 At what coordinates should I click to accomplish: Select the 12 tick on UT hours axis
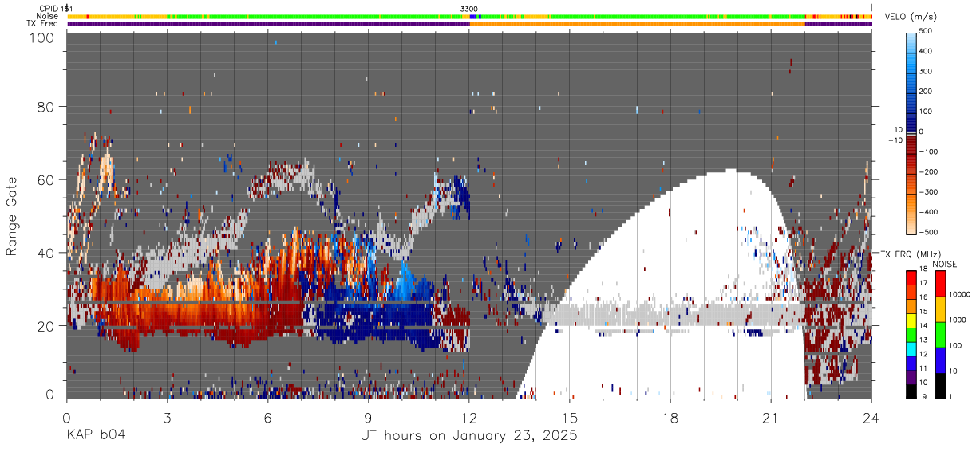click(x=469, y=417)
